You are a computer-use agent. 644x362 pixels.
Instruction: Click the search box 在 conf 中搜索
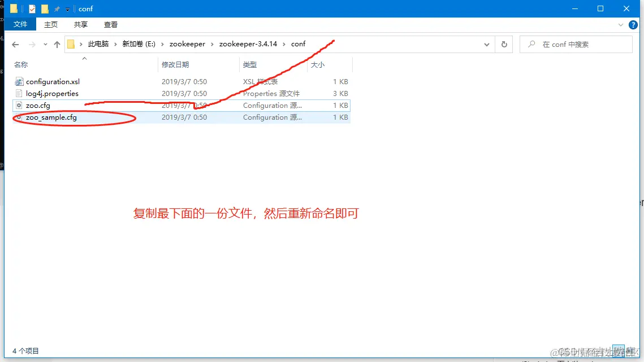pyautogui.click(x=576, y=44)
